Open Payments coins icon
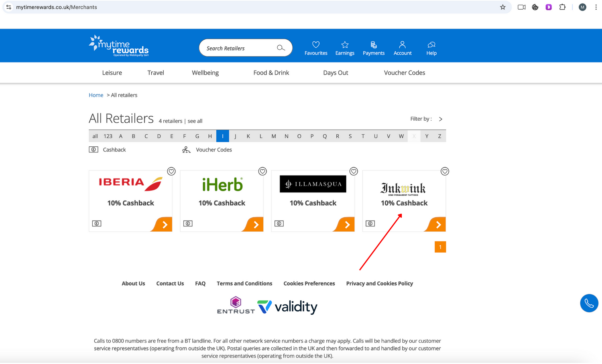Viewport: 602px width, 364px height. click(374, 44)
